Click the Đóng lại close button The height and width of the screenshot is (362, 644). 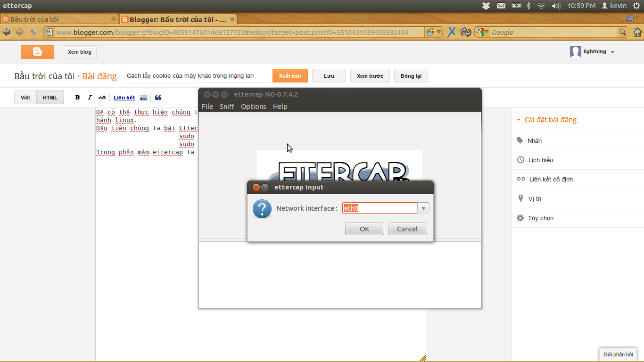[411, 76]
